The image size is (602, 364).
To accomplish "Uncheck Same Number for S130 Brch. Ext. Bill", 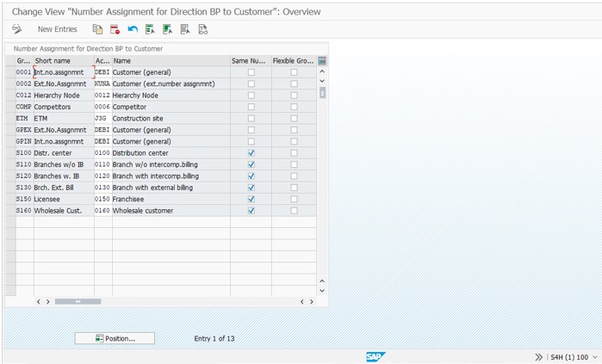I will [251, 188].
